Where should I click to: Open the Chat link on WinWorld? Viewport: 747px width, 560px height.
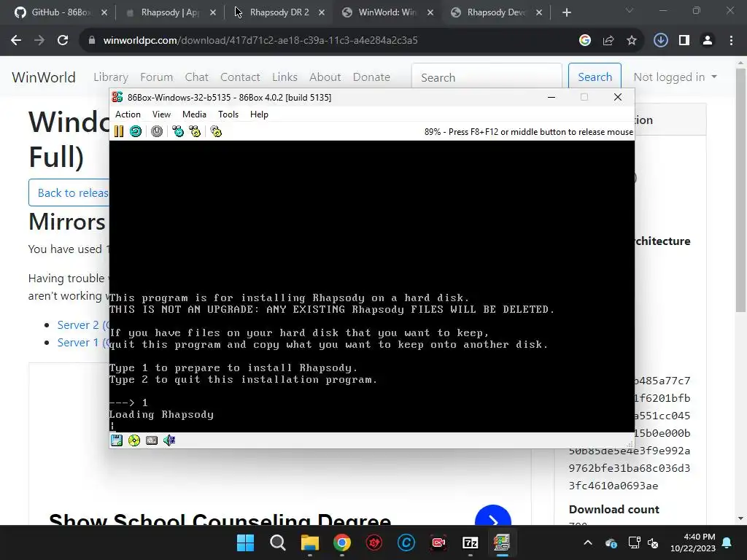[197, 77]
